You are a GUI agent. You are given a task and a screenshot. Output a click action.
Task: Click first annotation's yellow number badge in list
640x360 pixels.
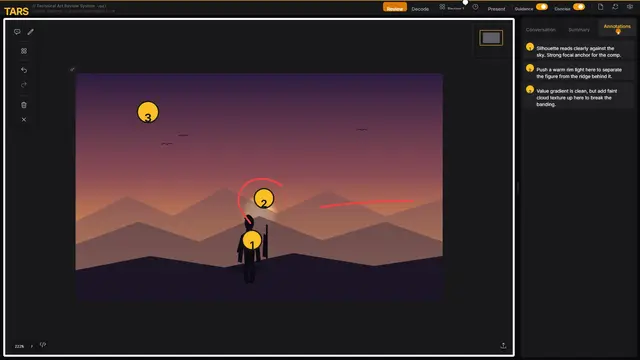click(530, 47)
